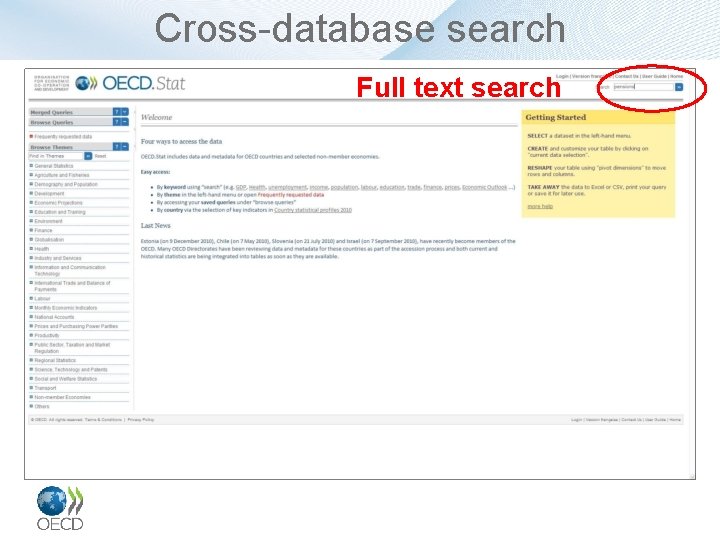Open Frequently requested data in left menu
Screen dimensions: 720x540
point(63,136)
